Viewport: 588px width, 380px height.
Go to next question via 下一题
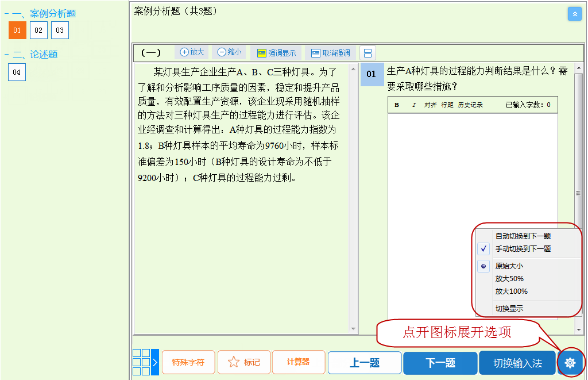click(x=440, y=363)
